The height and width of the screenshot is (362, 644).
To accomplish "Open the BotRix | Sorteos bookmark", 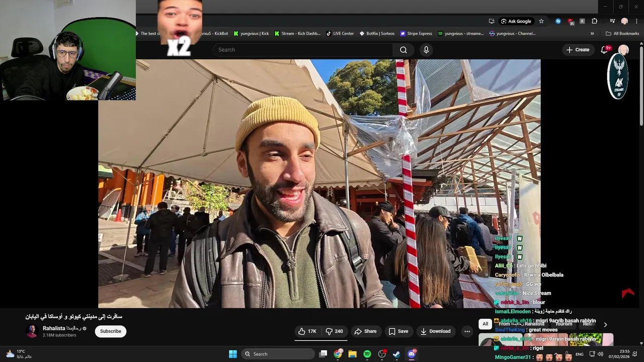I will 377,34.
